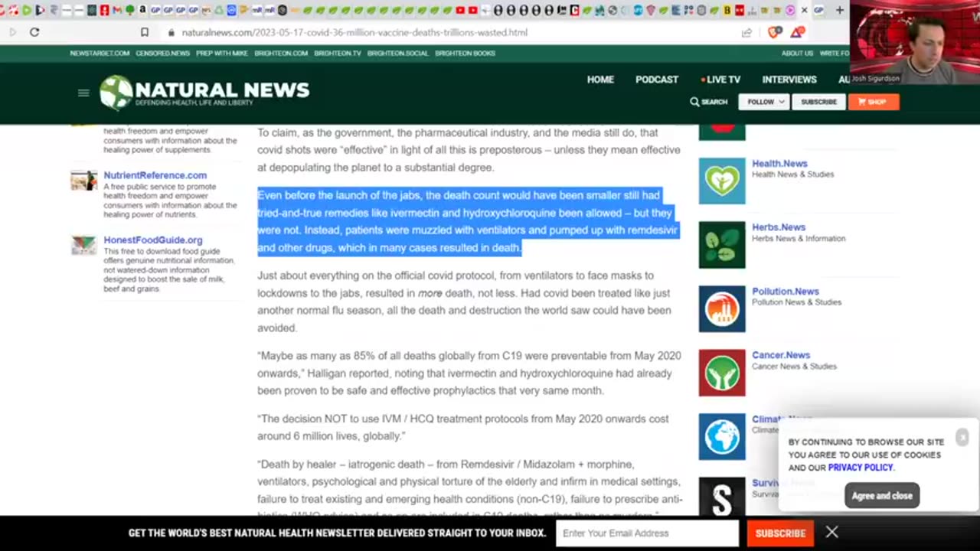
Task: Visit the Censored.News top link
Action: coord(162,54)
